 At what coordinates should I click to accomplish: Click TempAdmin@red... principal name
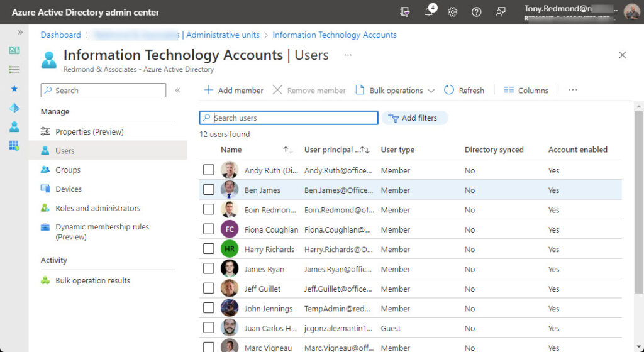click(337, 309)
